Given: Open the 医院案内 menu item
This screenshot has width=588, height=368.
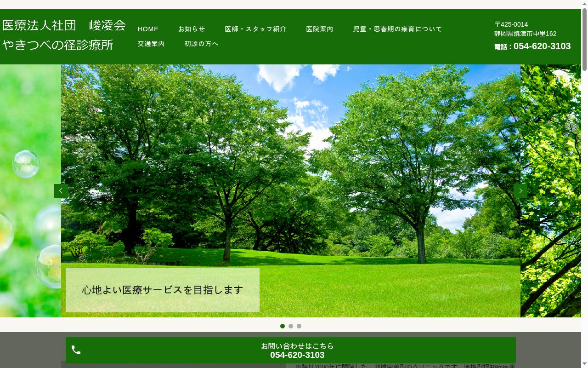Looking at the screenshot, I should (x=320, y=29).
